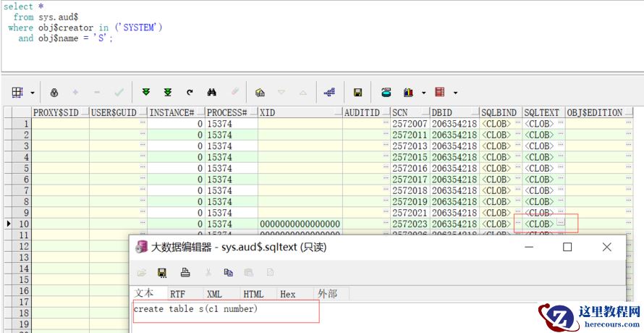
Task: Click SCN value 2572023 in row 10
Action: click(x=410, y=224)
